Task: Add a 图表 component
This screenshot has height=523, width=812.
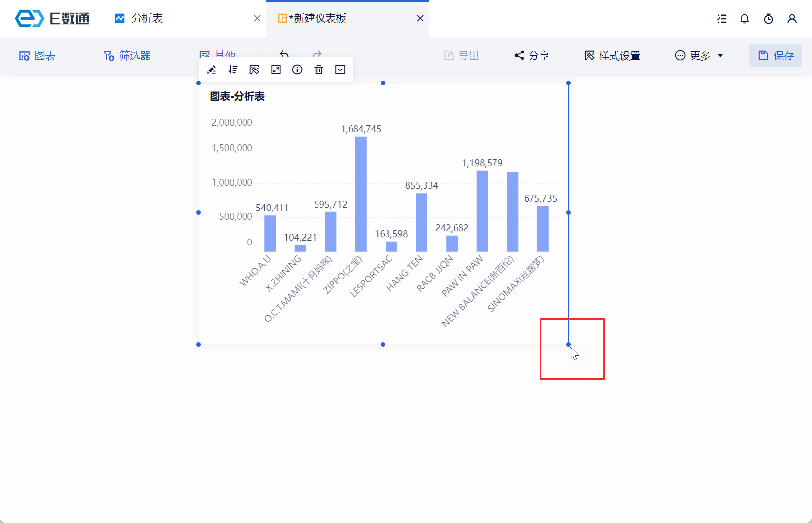Action: coord(37,56)
